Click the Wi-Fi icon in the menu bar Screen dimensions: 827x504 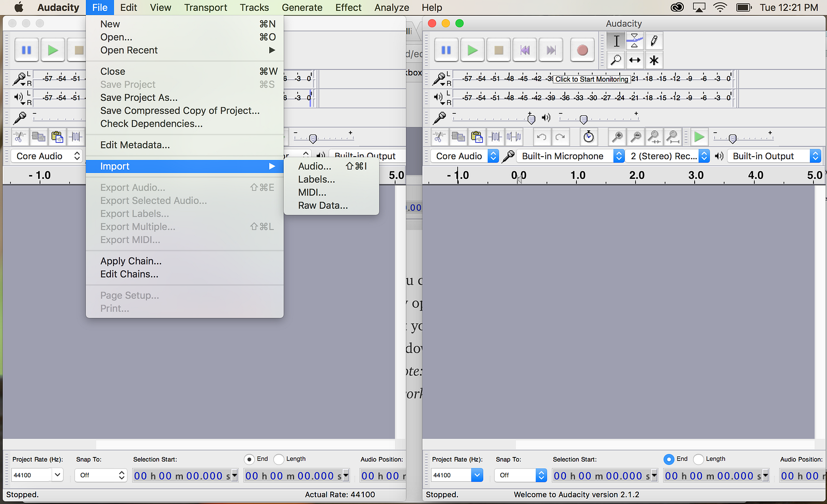(719, 7)
